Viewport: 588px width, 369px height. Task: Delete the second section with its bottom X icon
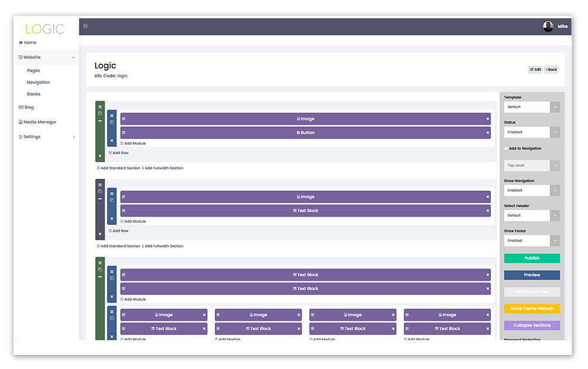coord(100,234)
